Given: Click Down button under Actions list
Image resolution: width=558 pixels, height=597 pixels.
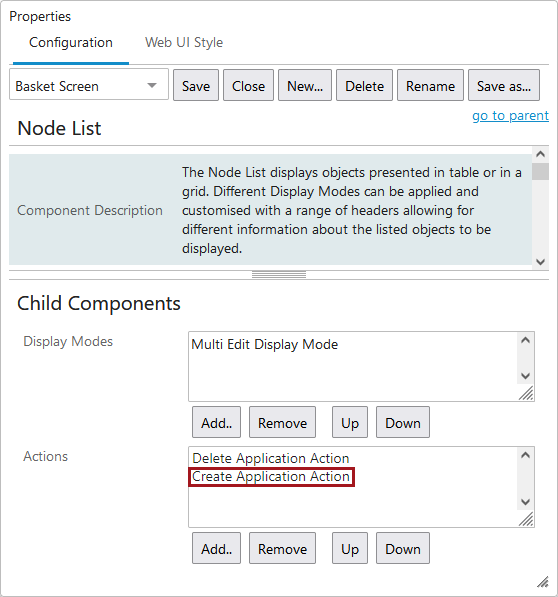Looking at the screenshot, I should [403, 548].
